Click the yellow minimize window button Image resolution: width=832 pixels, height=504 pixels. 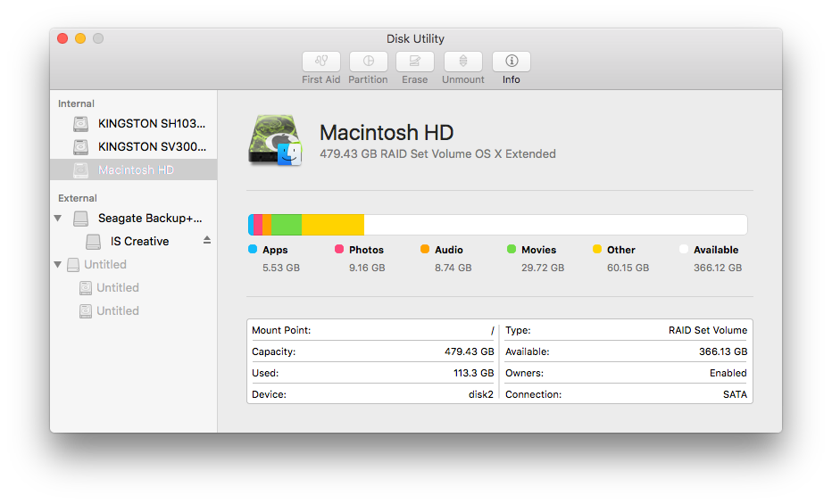[x=80, y=38]
